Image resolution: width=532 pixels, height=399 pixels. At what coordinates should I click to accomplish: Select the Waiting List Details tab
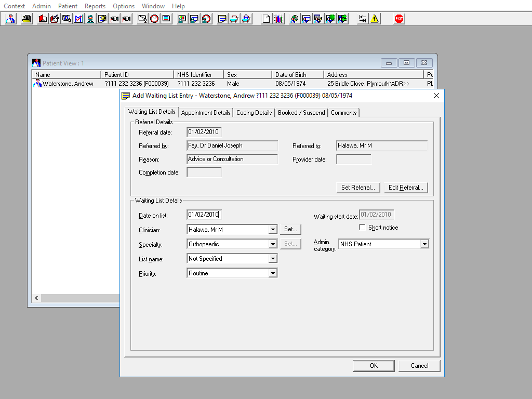pos(152,112)
